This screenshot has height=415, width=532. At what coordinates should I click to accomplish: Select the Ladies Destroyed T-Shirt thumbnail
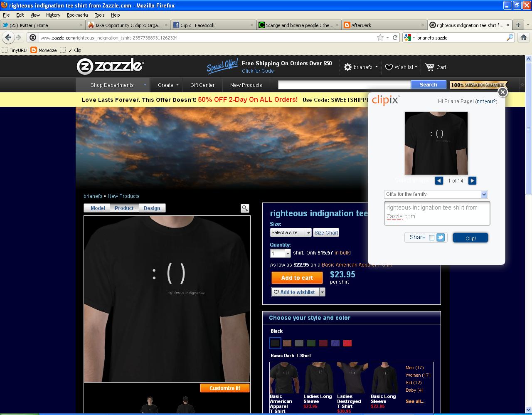coord(352,378)
